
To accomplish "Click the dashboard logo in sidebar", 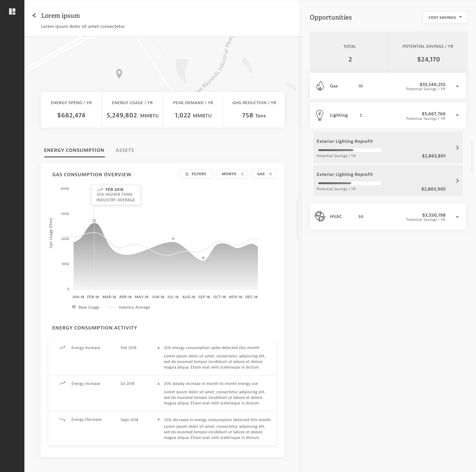I will click(12, 12).
